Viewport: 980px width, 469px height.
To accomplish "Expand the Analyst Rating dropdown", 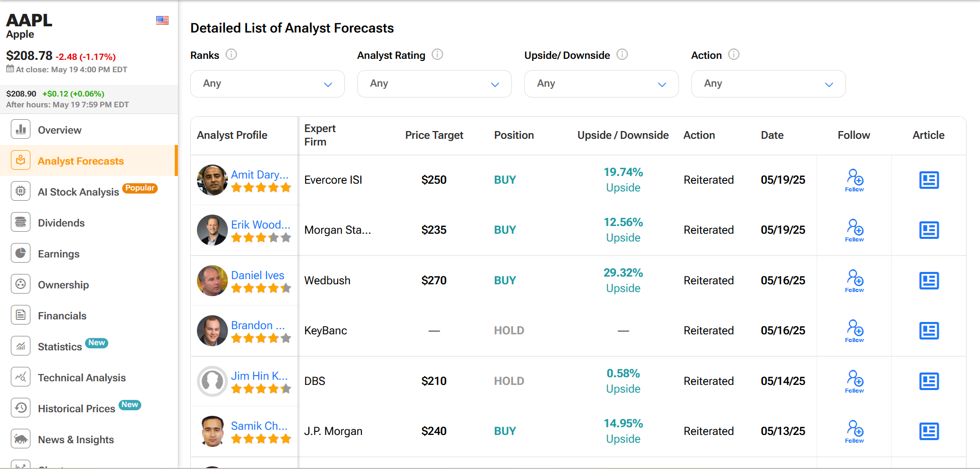I will click(x=435, y=84).
